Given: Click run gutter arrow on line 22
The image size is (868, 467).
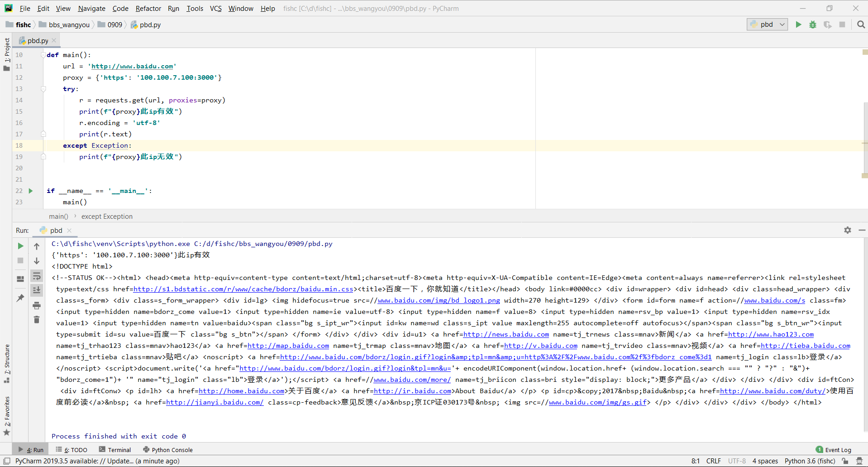Looking at the screenshot, I should (30, 191).
